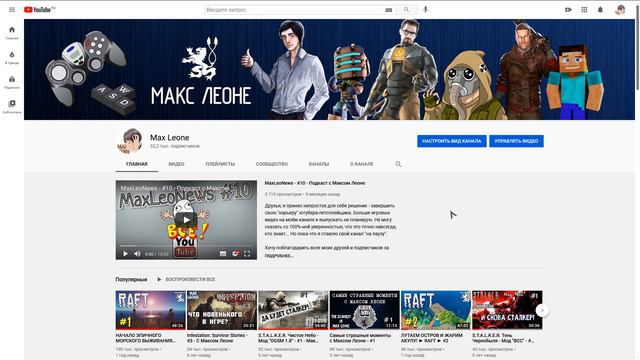Click the play icon in player controls
The width and height of the screenshot is (640, 360).
click(x=125, y=253)
